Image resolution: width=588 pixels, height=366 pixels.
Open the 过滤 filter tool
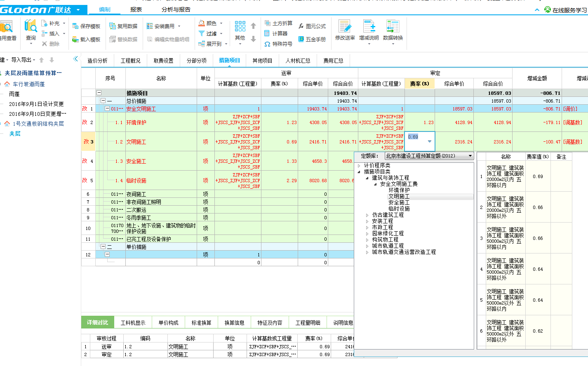[x=210, y=34]
